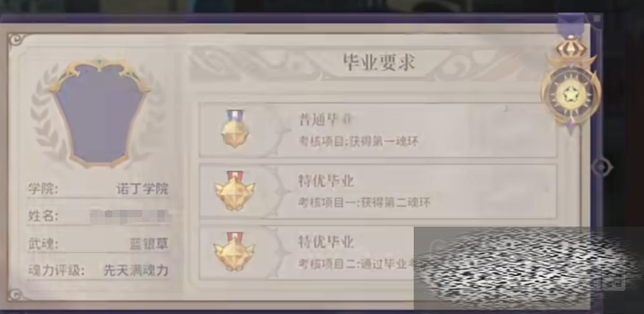
Task: Select the winged gold medal beside 获得第二魂环
Action: (x=235, y=190)
